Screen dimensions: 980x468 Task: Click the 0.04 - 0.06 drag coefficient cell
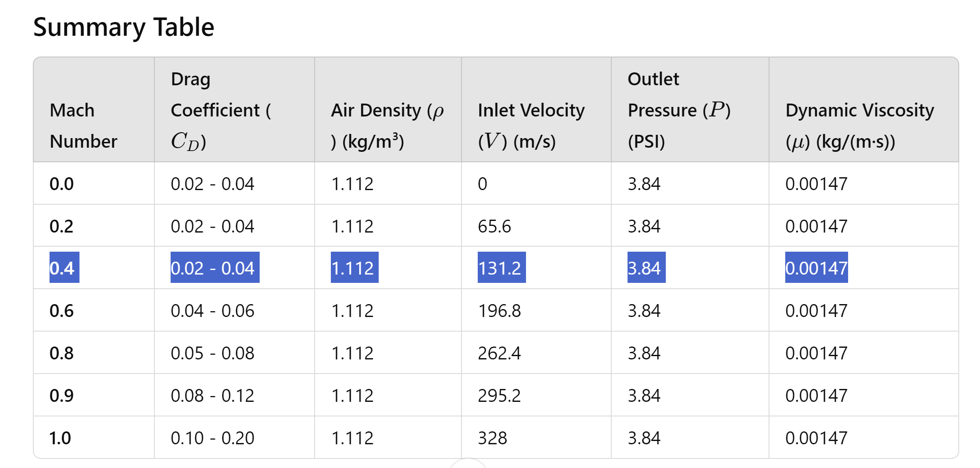tap(212, 311)
